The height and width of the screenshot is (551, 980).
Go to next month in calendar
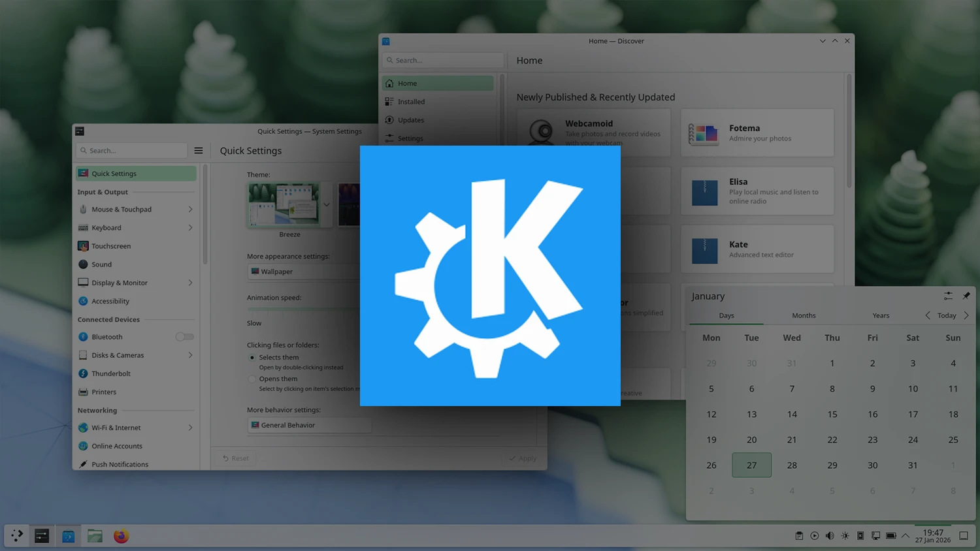click(966, 315)
